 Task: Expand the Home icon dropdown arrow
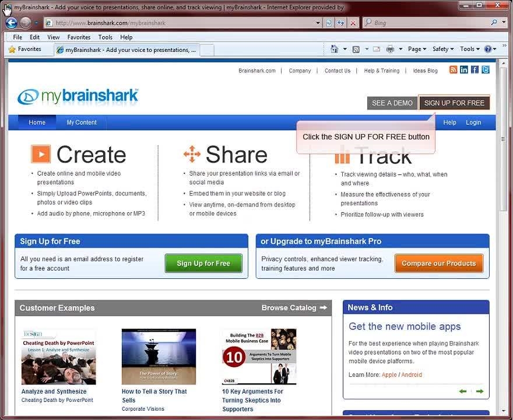(345, 49)
